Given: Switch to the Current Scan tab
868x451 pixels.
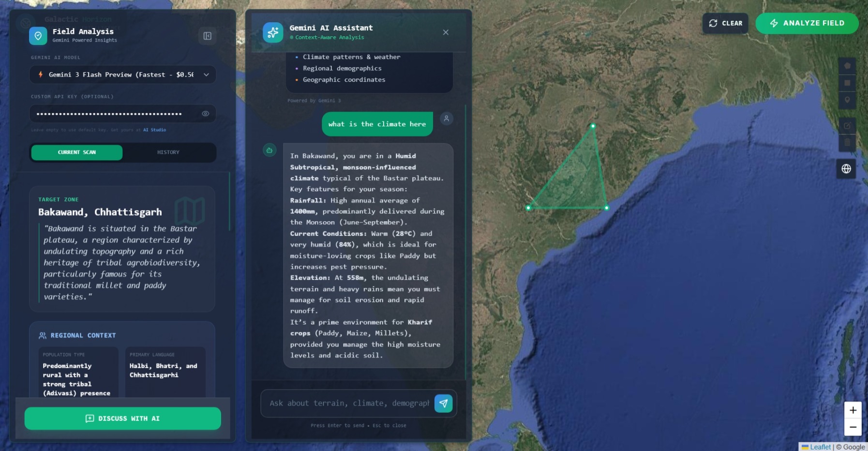Looking at the screenshot, I should (77, 152).
